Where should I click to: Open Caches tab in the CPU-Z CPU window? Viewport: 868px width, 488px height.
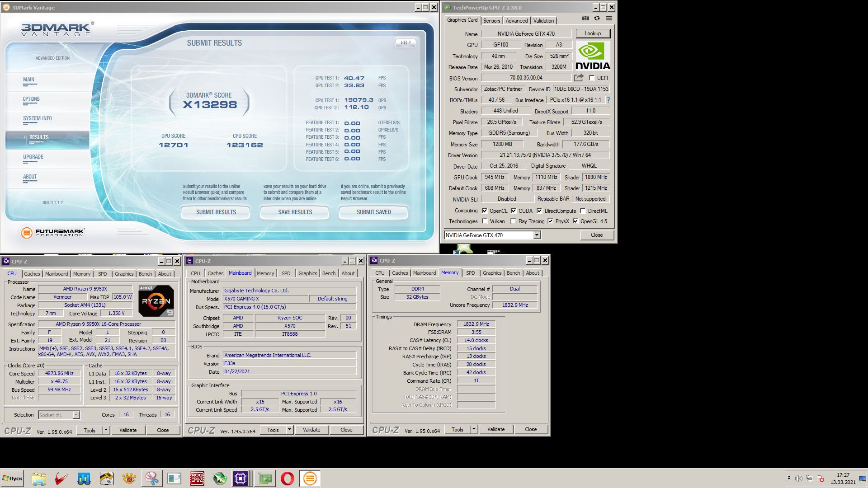(x=32, y=274)
